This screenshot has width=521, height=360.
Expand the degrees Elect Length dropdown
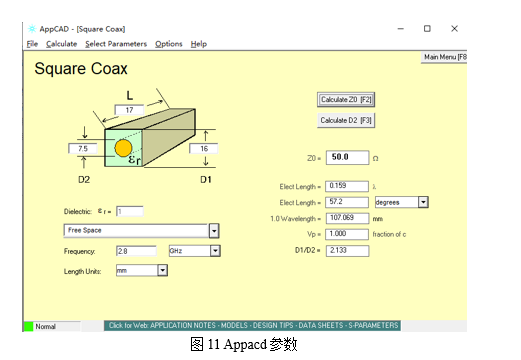(423, 202)
